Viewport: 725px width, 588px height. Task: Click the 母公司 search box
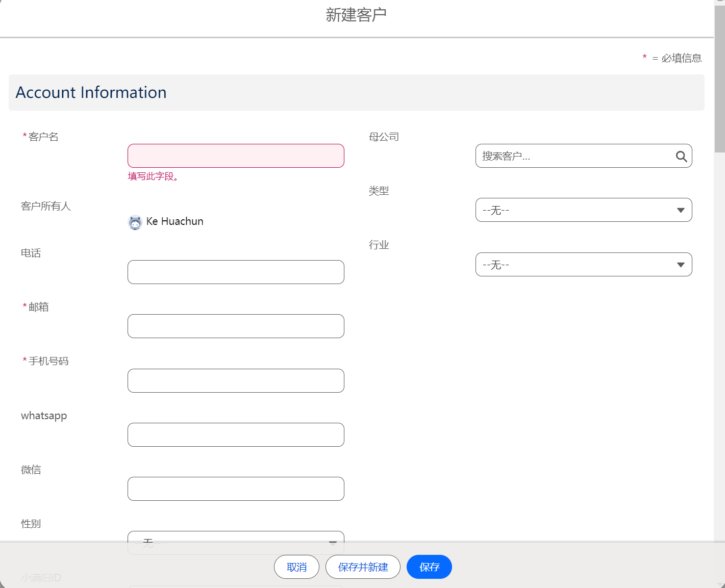coord(574,156)
